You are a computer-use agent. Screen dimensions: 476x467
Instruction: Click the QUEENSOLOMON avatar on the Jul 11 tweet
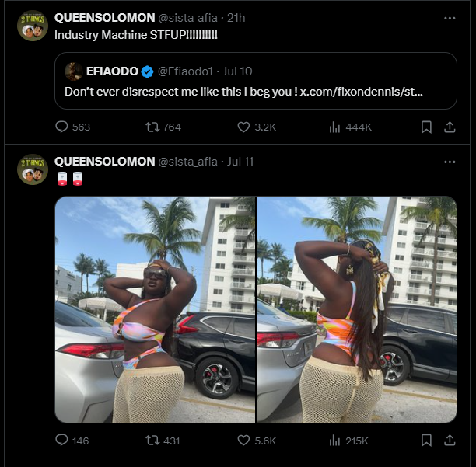coord(32,169)
